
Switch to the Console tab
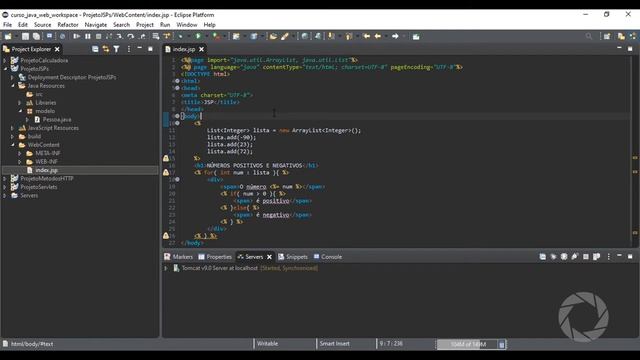point(328,257)
